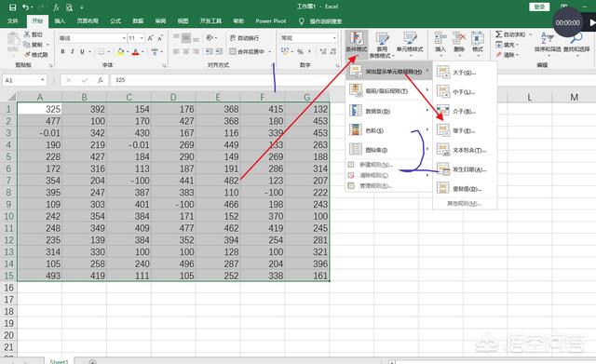Open borders dropdown arrow

(x=109, y=51)
